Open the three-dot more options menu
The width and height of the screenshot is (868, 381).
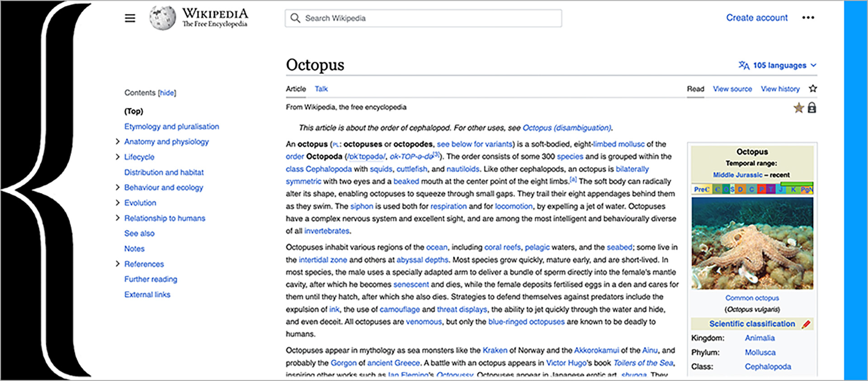808,18
